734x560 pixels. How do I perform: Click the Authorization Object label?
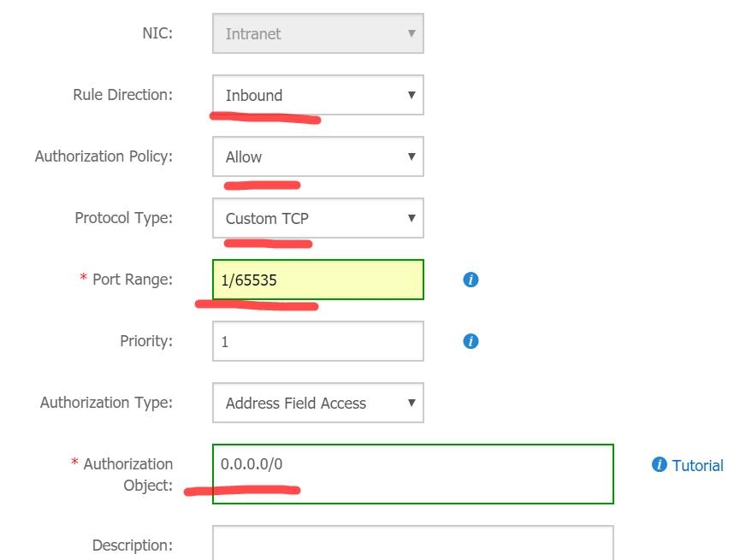click(127, 475)
